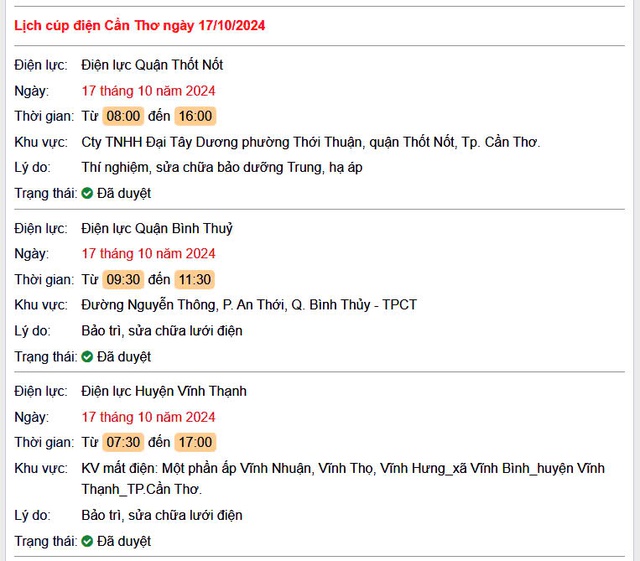This screenshot has height=561, width=640.
Task: Click the KV mất điện Vĩnh Nhuận area text
Action: point(343,479)
